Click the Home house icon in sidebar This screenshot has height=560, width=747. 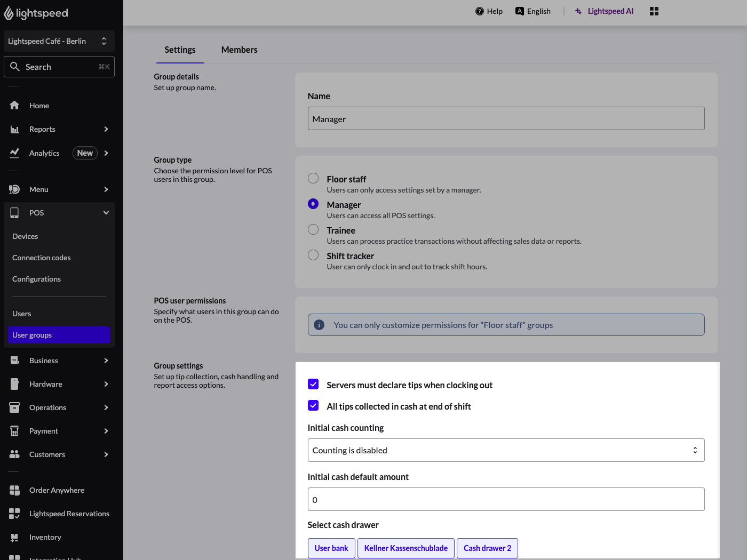(14, 106)
